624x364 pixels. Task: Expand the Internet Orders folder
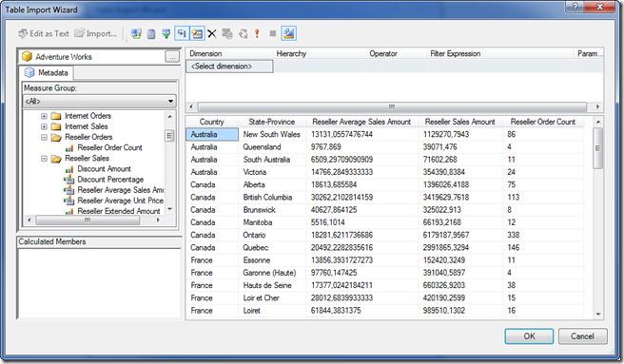(x=44, y=116)
